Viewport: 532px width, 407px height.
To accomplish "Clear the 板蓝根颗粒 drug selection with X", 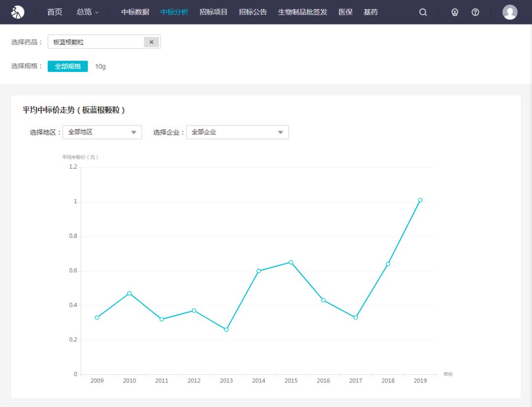I will pyautogui.click(x=151, y=42).
